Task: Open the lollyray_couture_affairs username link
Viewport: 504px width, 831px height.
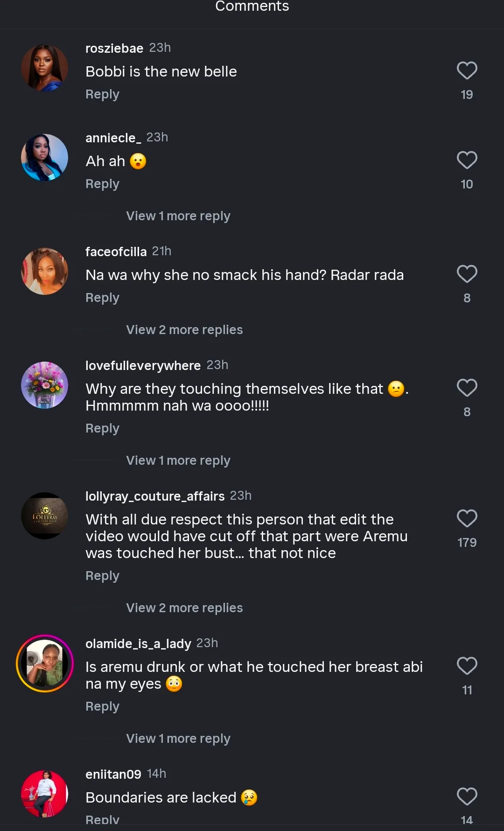Action: 155,496
